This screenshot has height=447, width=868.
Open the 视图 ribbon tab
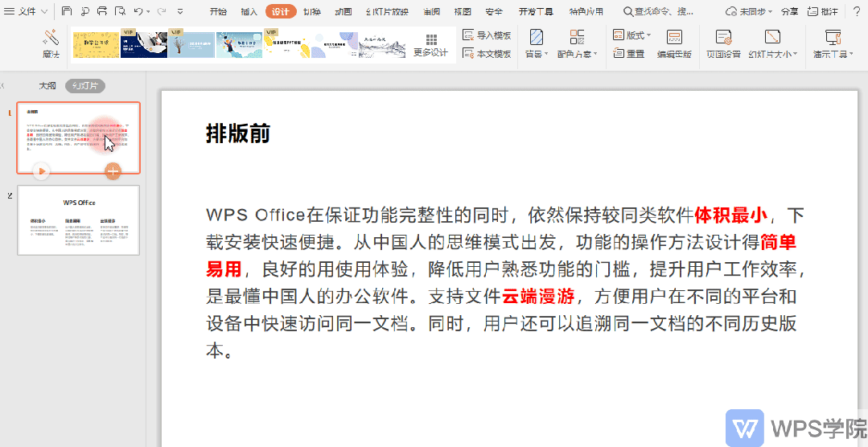click(x=463, y=11)
